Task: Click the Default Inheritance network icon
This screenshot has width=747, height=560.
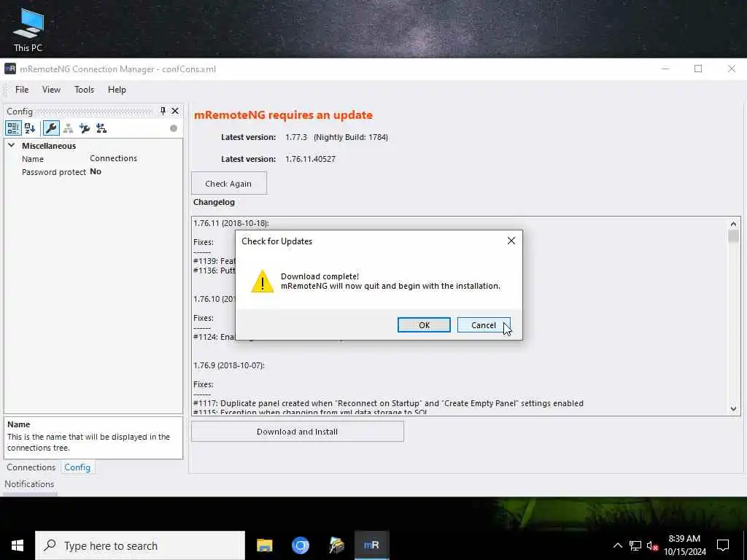Action: [x=101, y=128]
